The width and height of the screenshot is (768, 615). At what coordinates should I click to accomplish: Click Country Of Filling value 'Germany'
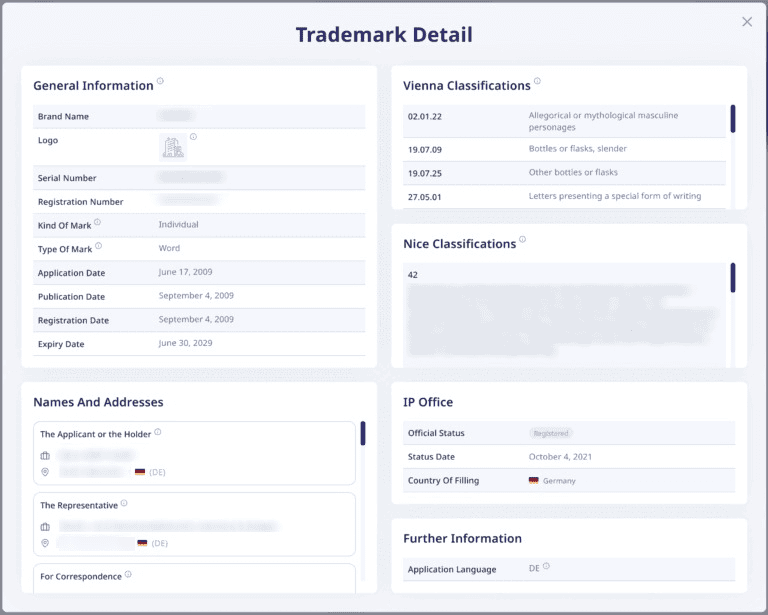click(559, 481)
